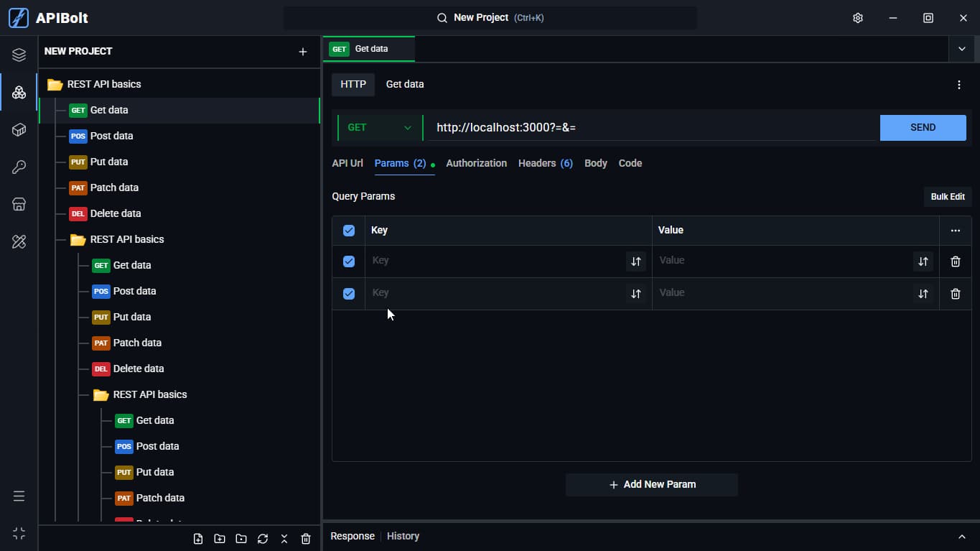Open the key icon in sidebar
Viewport: 980px width, 551px height.
point(19,167)
